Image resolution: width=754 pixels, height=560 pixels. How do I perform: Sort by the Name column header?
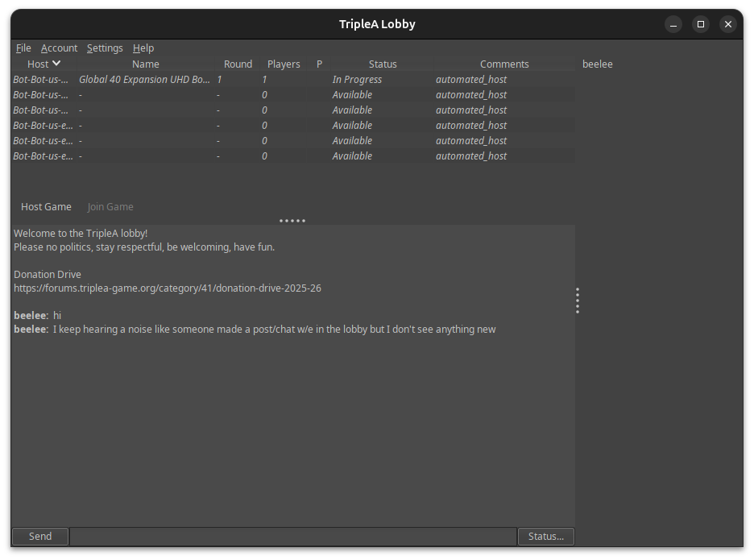145,64
